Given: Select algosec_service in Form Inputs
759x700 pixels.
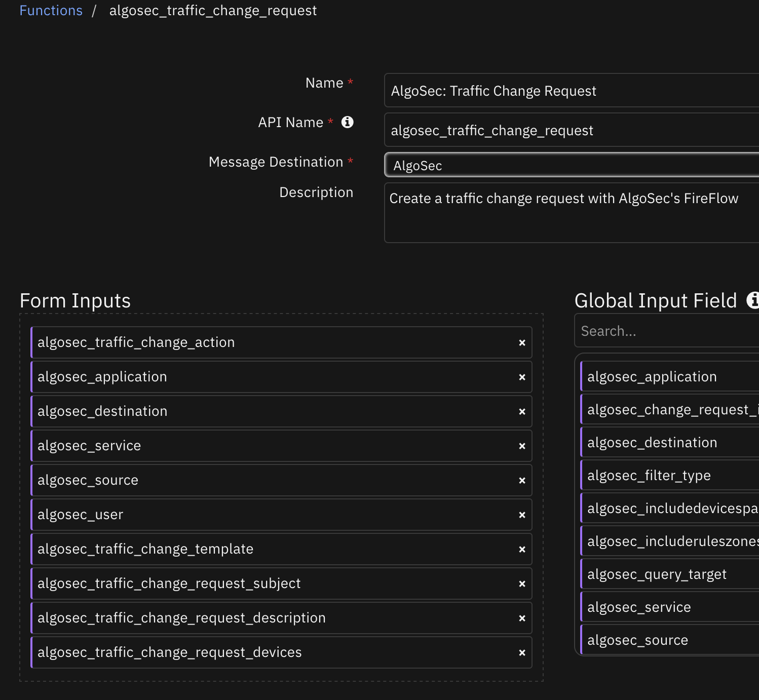Looking at the screenshot, I should [281, 446].
